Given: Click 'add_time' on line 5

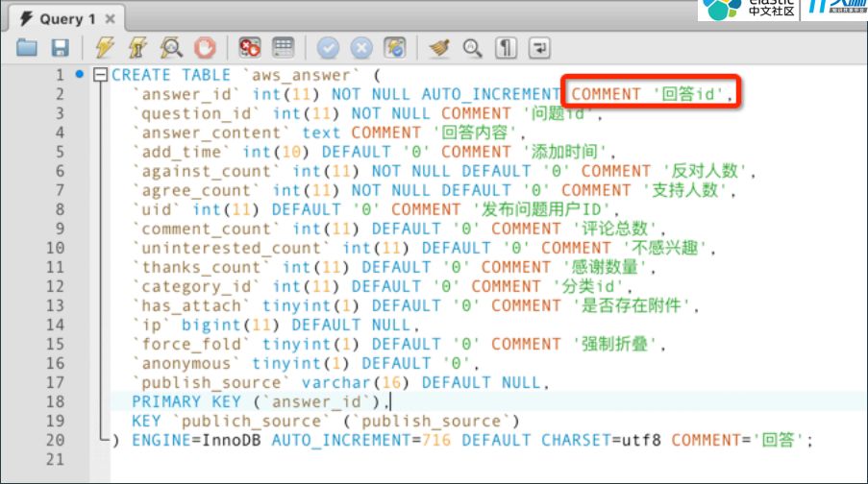Looking at the screenshot, I should pos(182,152).
